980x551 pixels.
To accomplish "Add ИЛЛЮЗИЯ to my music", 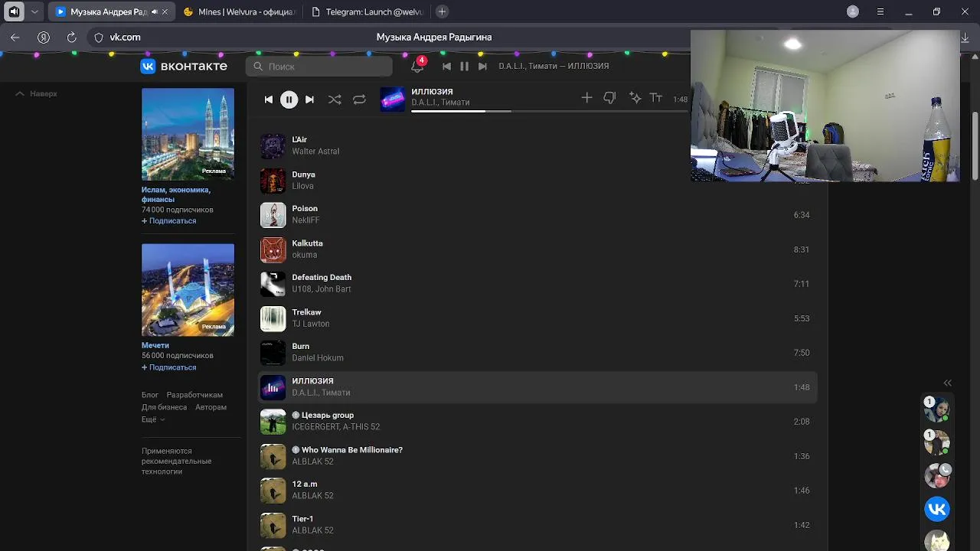I will tap(586, 98).
